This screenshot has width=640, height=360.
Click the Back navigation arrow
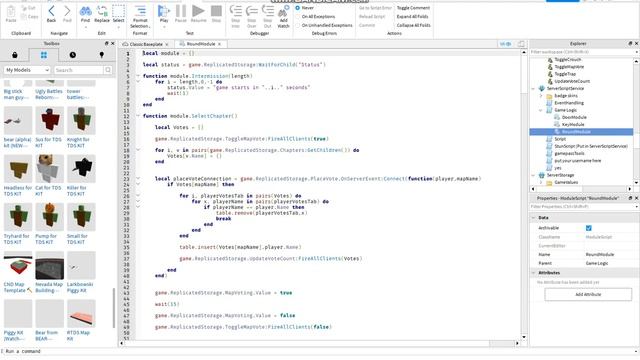(x=51, y=11)
